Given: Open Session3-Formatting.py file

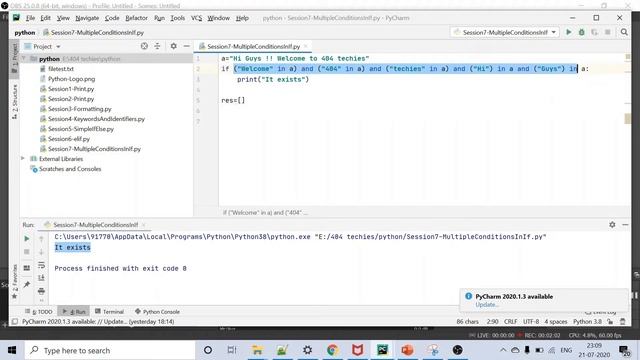Looking at the screenshot, I should click(80, 109).
